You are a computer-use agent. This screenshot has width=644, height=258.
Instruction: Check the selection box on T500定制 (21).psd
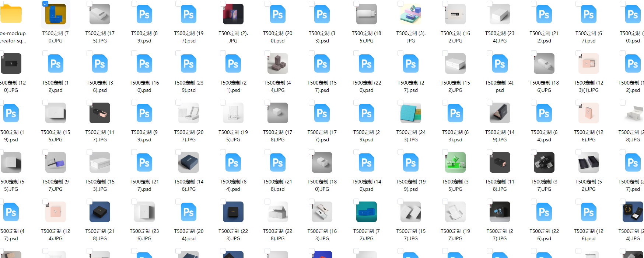(223, 53)
